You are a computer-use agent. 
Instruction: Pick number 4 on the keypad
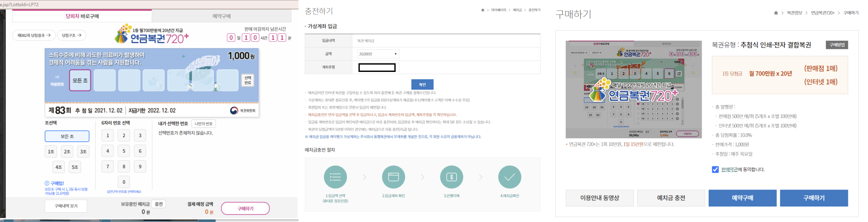pos(108,151)
